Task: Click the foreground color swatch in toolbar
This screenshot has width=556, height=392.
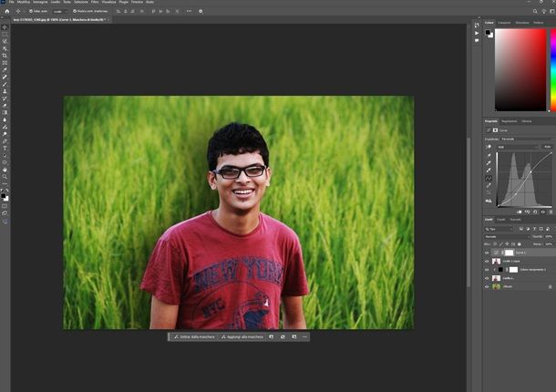Action: click(4, 196)
